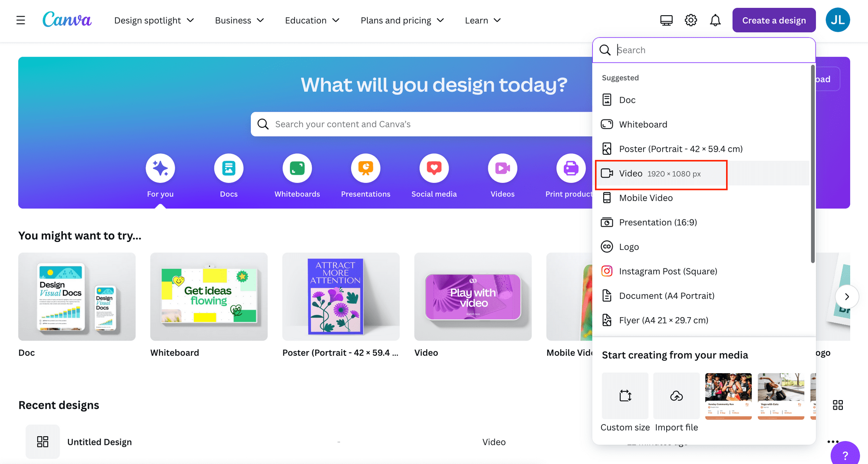The height and width of the screenshot is (464, 868).
Task: Choose Presentation (16:9) from suggested list
Action: point(702,222)
